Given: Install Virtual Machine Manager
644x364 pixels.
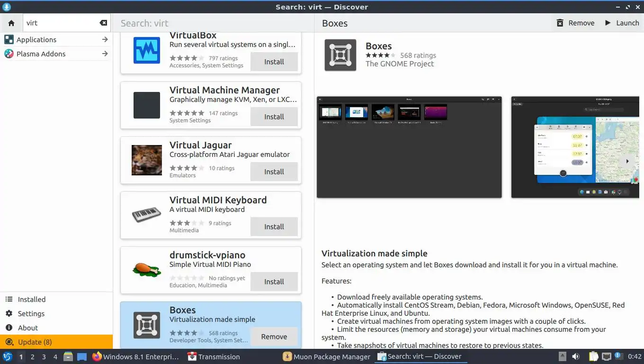Looking at the screenshot, I should (274, 117).
